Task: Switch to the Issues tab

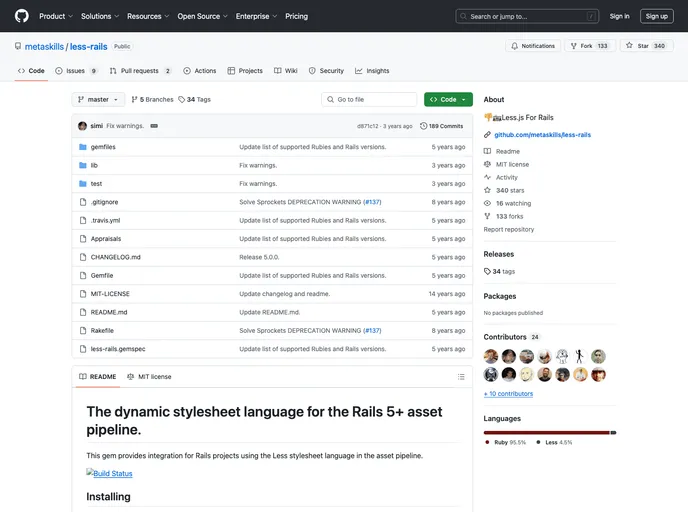Action: point(76,71)
